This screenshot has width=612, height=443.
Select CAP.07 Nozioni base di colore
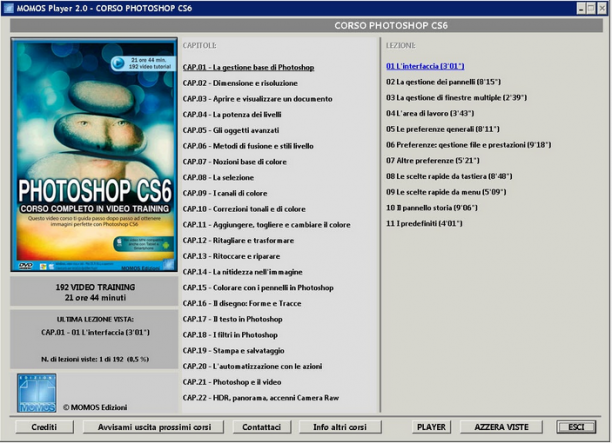point(235,162)
